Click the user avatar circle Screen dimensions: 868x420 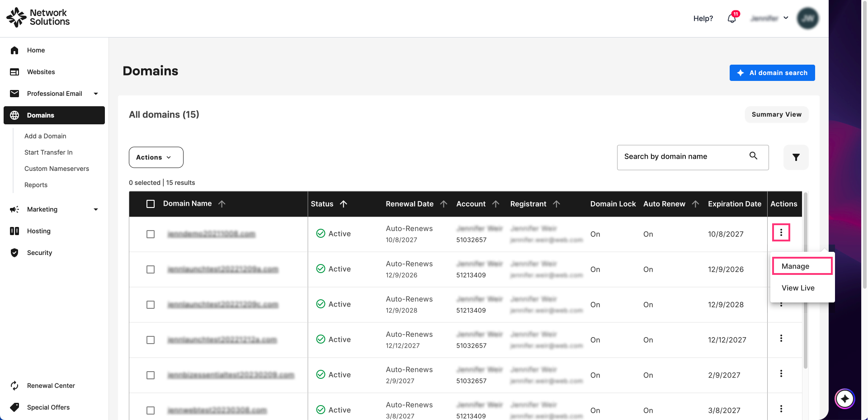click(x=808, y=18)
